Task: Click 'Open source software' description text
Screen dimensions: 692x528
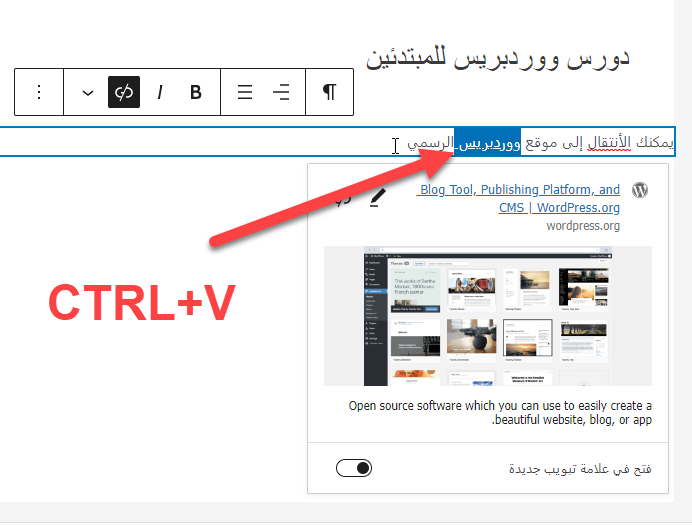Action: (500, 412)
